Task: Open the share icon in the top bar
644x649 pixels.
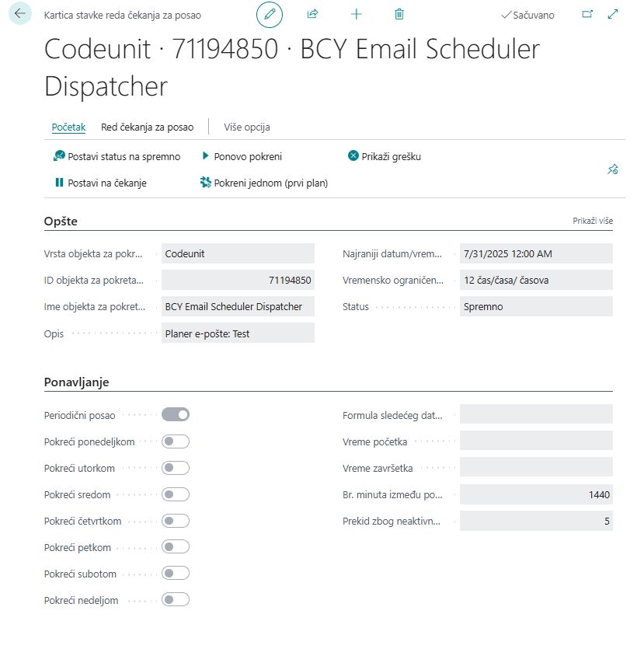Action: (312, 14)
